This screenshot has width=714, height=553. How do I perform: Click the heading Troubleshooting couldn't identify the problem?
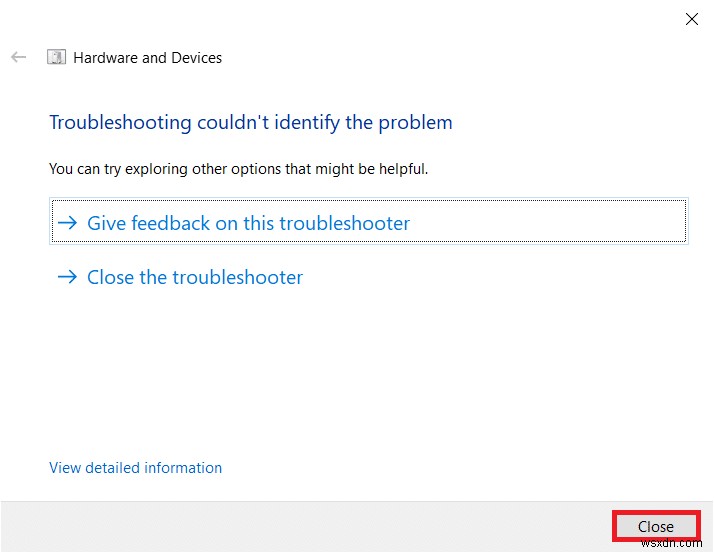(250, 123)
